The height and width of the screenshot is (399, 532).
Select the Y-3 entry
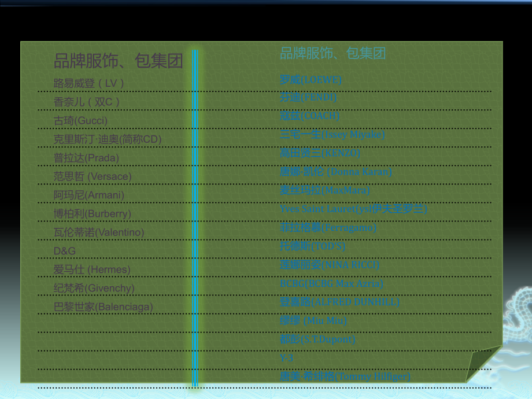[x=286, y=358]
